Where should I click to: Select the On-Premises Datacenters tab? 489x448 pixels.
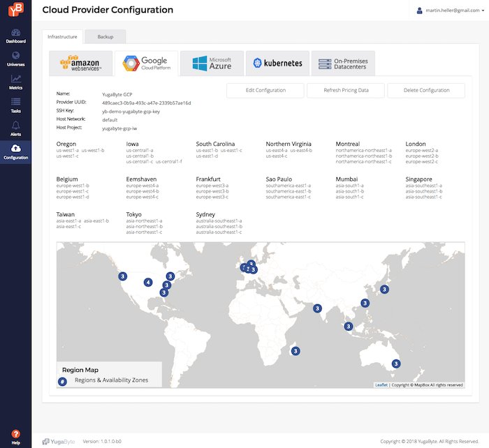343,64
